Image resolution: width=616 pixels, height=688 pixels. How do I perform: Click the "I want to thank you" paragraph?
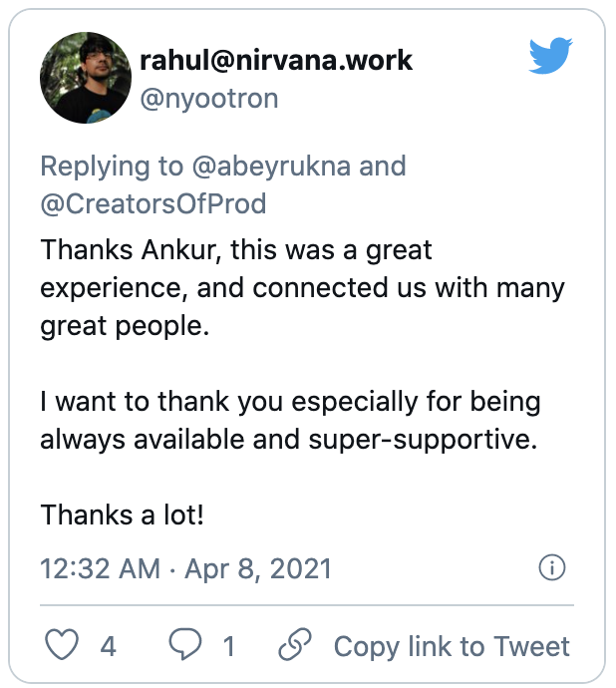tap(290, 421)
